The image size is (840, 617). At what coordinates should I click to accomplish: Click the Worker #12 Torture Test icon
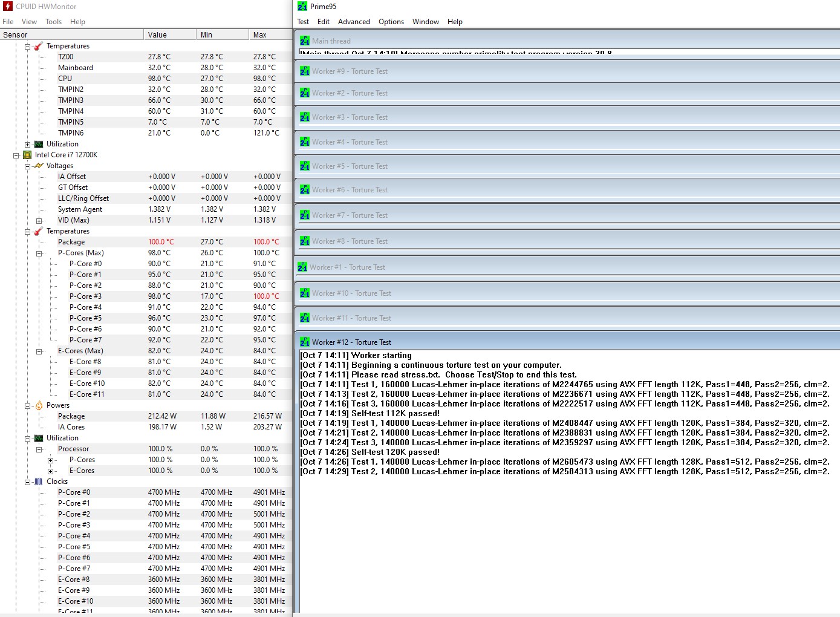(305, 342)
